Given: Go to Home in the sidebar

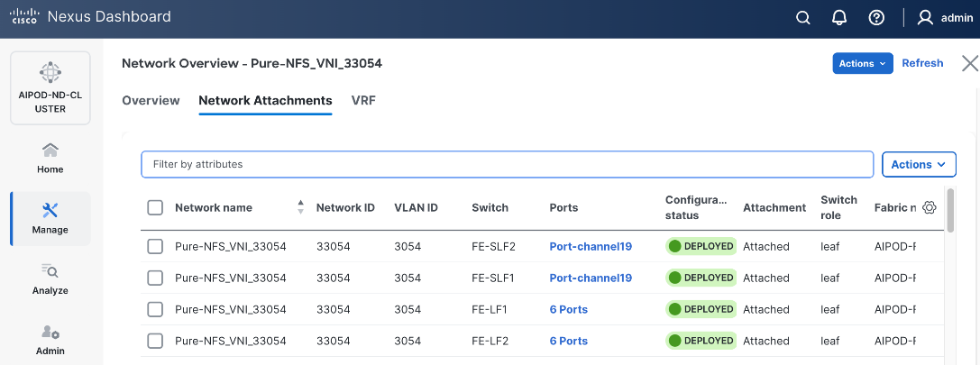Looking at the screenshot, I should pos(50,158).
